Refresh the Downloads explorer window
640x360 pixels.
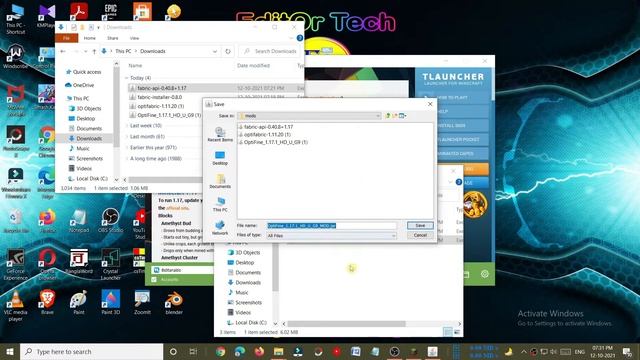click(228, 51)
